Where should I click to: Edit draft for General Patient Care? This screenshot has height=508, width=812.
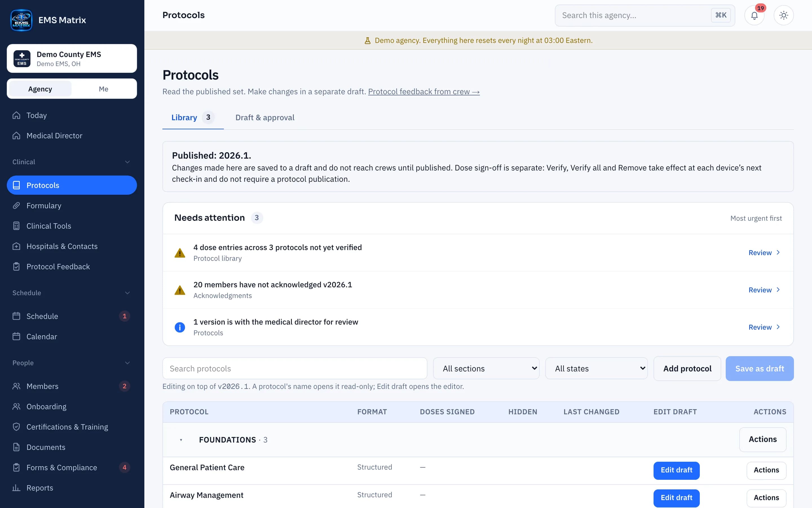(x=676, y=470)
